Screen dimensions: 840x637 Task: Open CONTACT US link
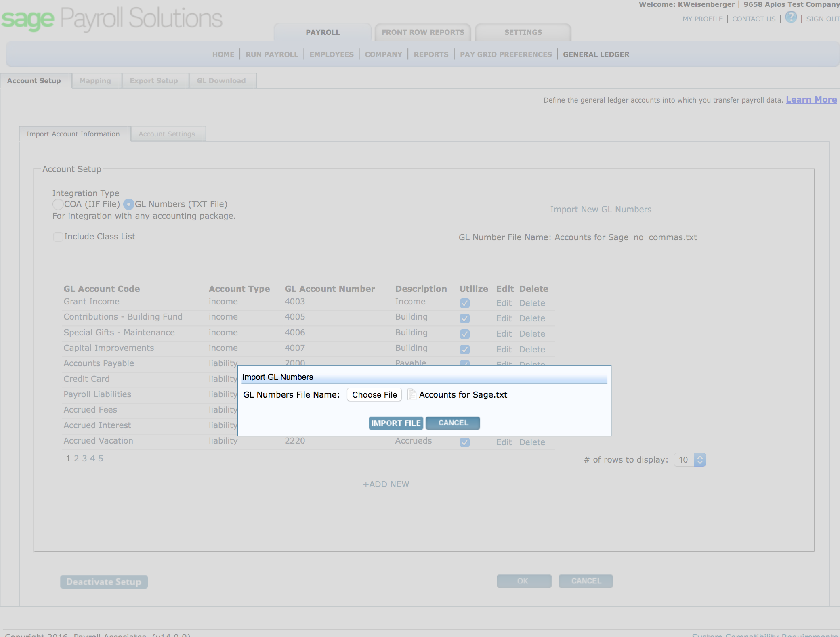coord(754,19)
